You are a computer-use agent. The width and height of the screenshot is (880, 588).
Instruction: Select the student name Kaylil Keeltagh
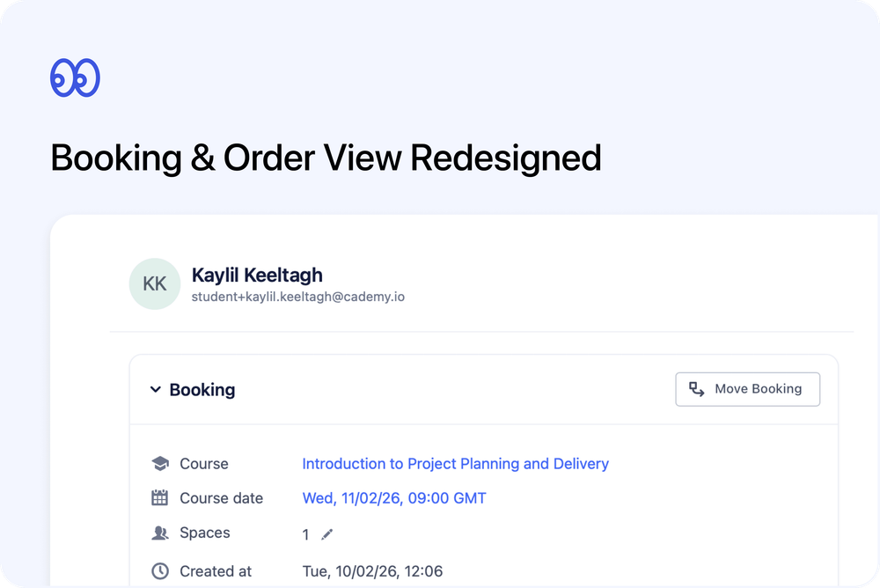[x=257, y=275]
